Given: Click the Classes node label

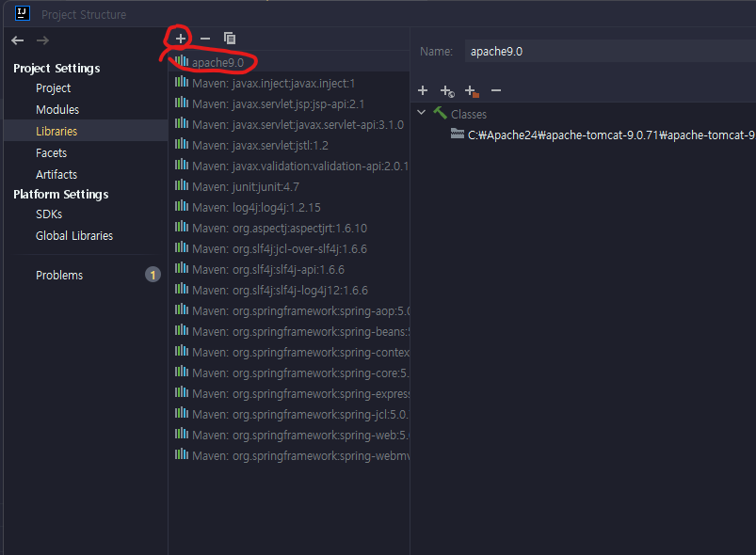Looking at the screenshot, I should pyautogui.click(x=469, y=115).
